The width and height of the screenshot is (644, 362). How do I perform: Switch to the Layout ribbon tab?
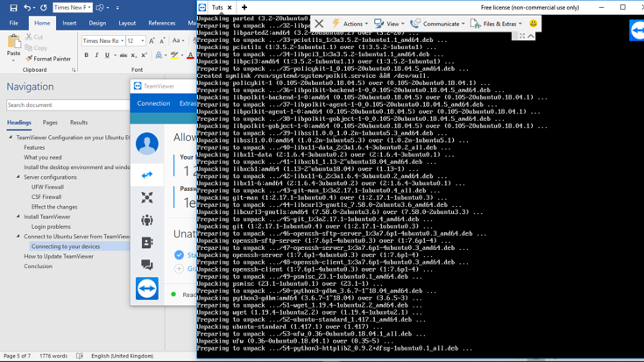(x=127, y=23)
